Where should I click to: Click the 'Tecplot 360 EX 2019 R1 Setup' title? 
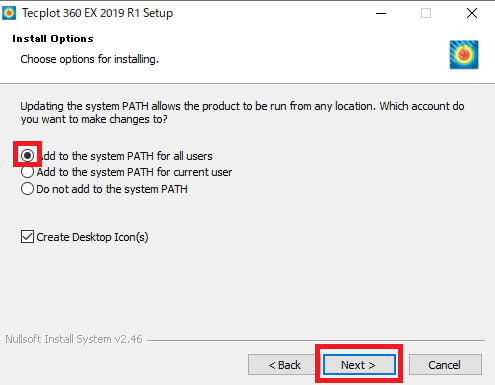point(97,13)
